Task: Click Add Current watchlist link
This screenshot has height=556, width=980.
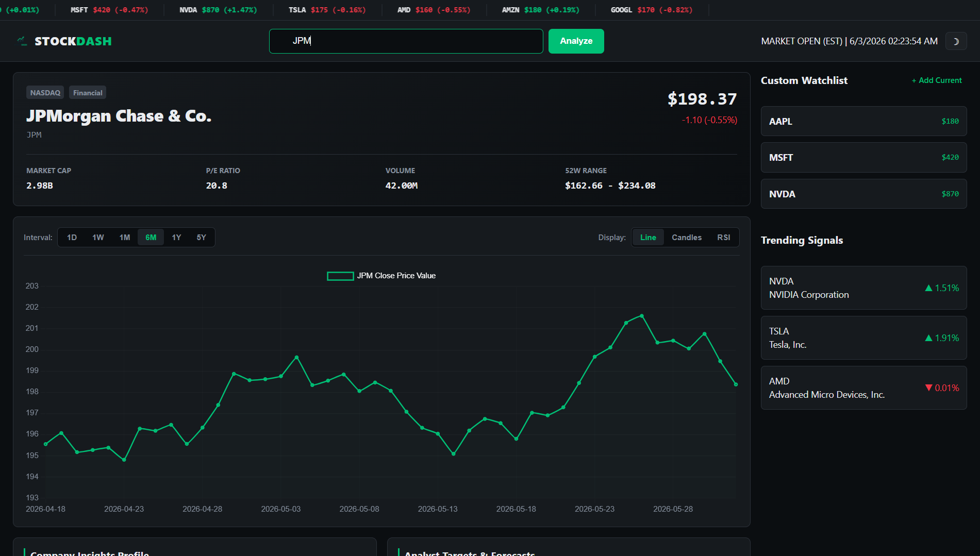Action: pos(936,80)
